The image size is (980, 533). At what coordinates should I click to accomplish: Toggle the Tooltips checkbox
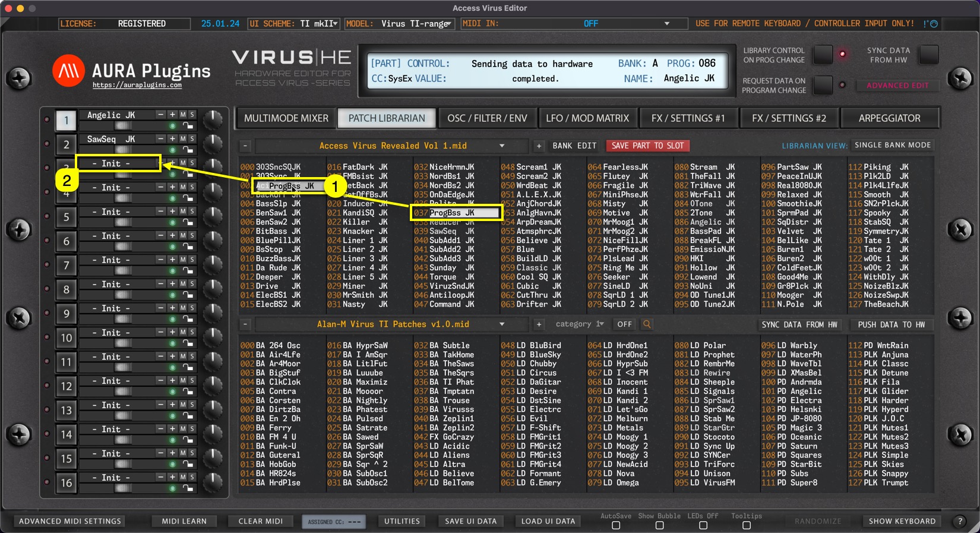click(747, 525)
